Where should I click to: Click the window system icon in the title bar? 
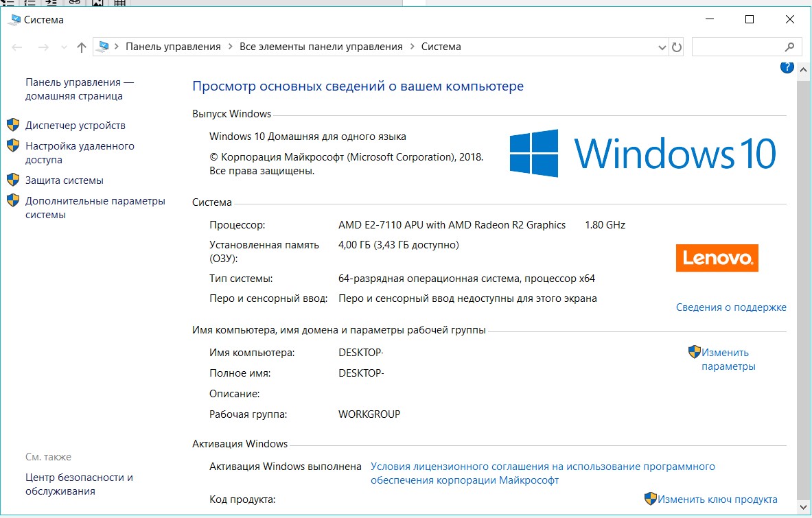click(x=14, y=20)
